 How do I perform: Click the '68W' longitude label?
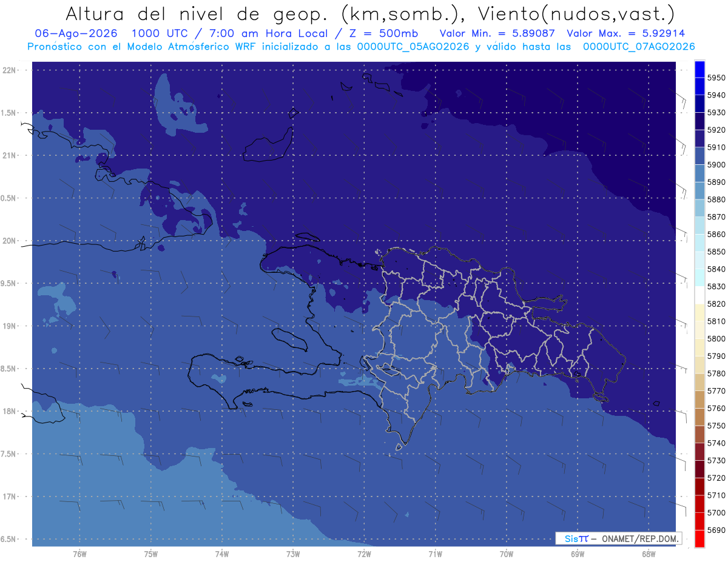coord(649,554)
